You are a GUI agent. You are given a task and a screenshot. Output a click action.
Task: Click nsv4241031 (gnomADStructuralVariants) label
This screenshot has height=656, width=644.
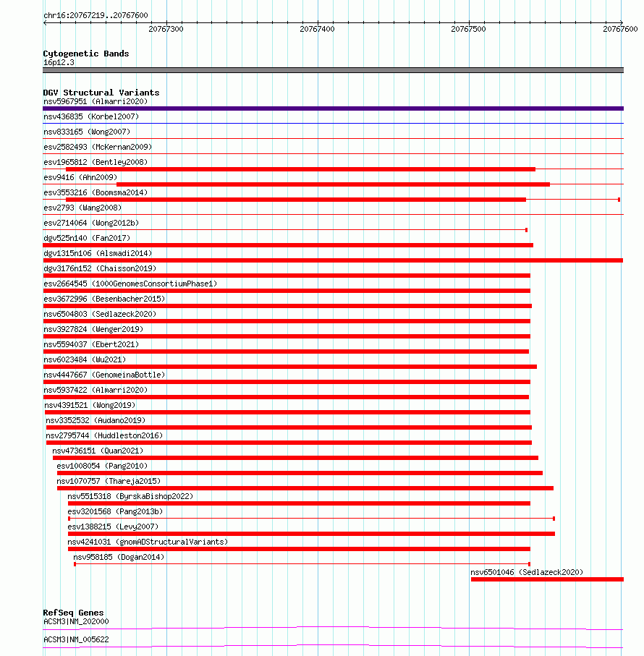click(148, 542)
